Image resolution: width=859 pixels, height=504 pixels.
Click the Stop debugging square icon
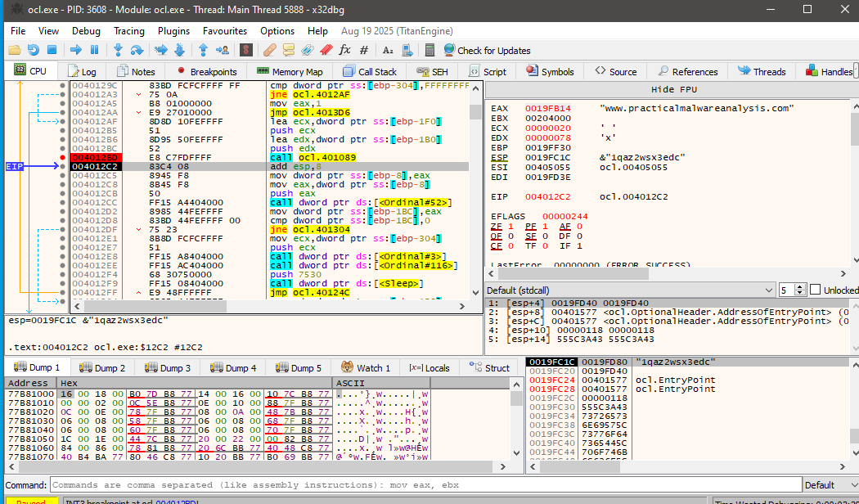pyautogui.click(x=53, y=50)
